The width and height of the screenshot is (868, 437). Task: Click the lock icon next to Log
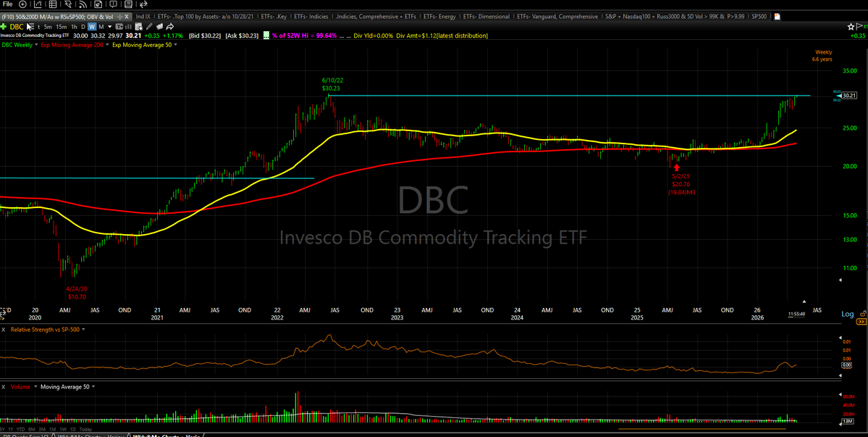click(863, 314)
